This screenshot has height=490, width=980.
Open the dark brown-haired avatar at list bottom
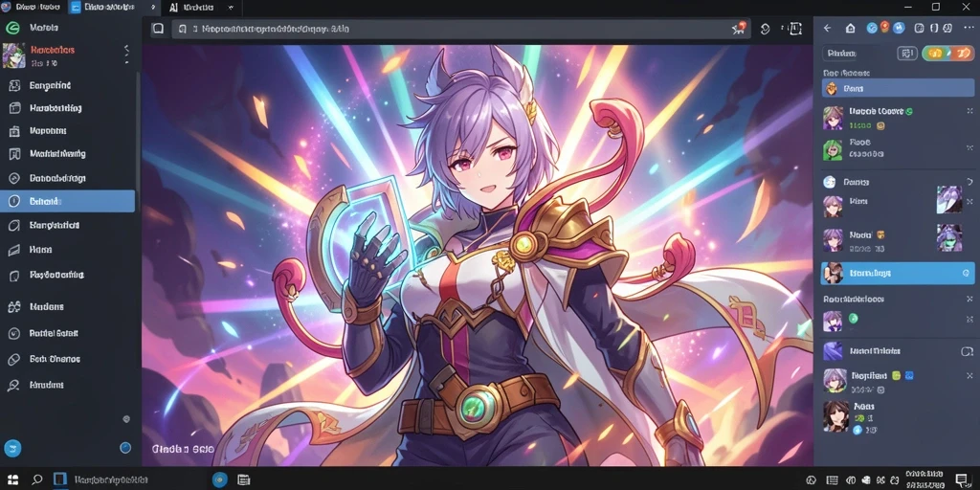(835, 417)
